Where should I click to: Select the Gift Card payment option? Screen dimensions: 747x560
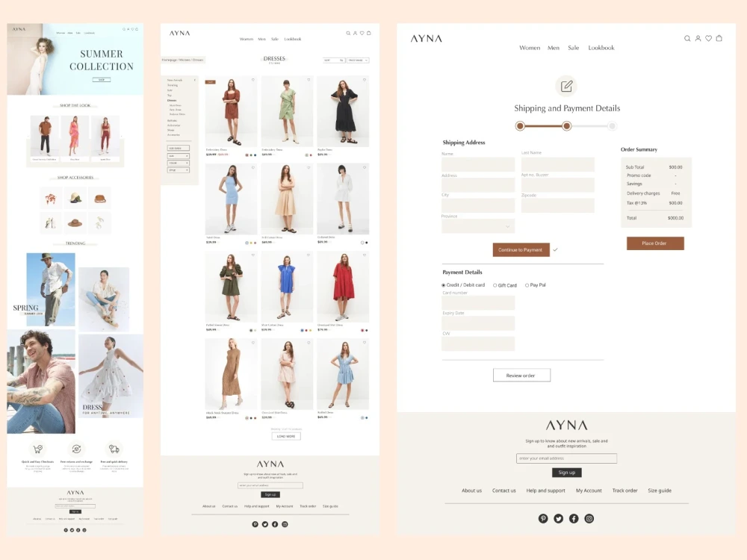505,285
